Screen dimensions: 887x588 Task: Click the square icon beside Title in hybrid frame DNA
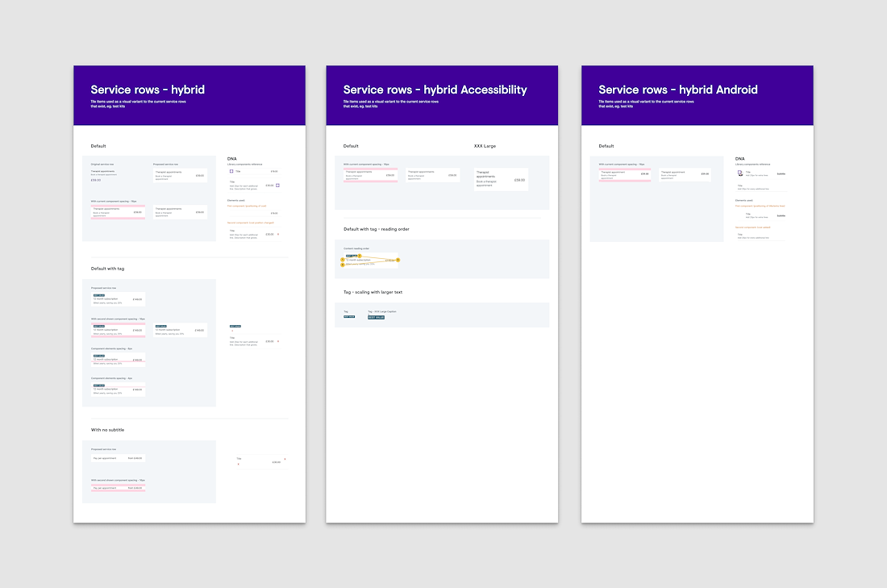tap(231, 171)
